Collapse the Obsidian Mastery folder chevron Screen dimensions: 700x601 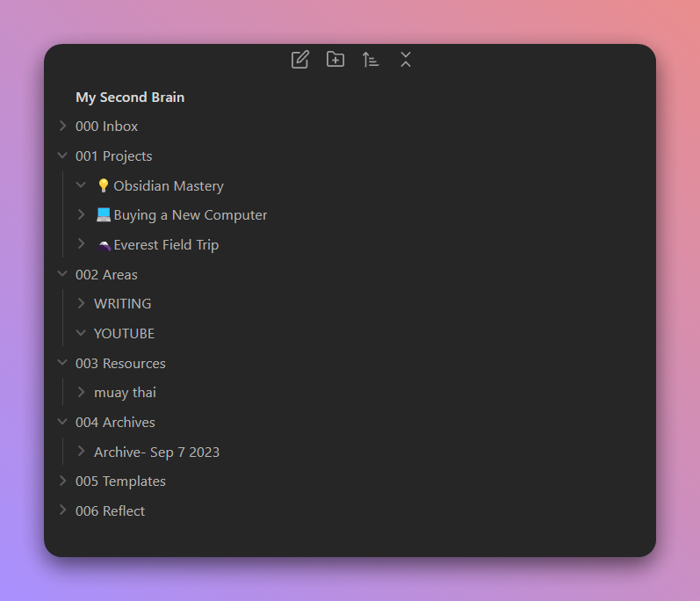81,185
